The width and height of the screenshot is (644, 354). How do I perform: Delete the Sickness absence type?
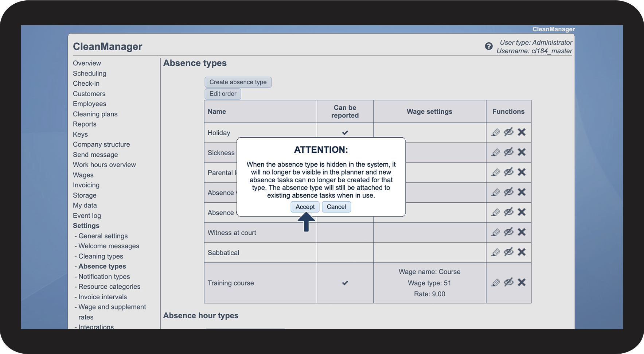(x=522, y=152)
